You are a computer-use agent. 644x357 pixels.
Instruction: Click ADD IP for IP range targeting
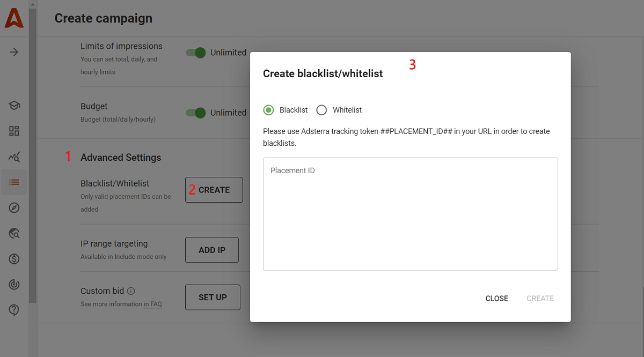(x=211, y=250)
